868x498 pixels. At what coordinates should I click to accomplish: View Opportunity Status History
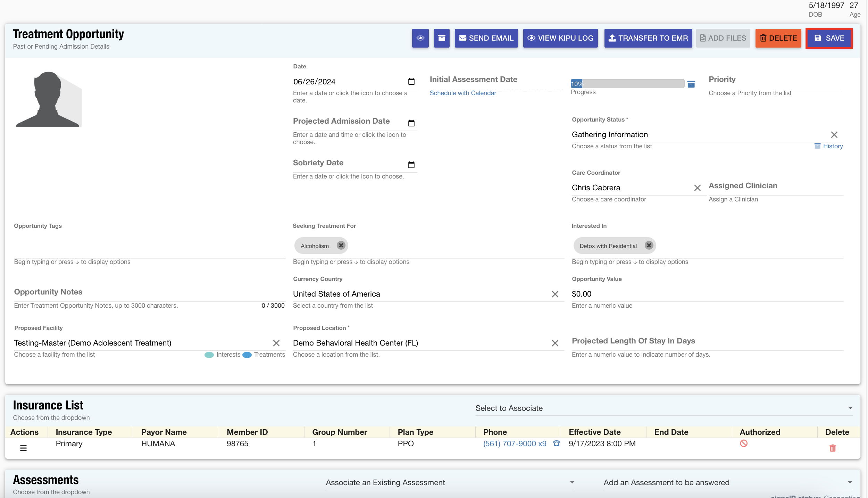832,146
